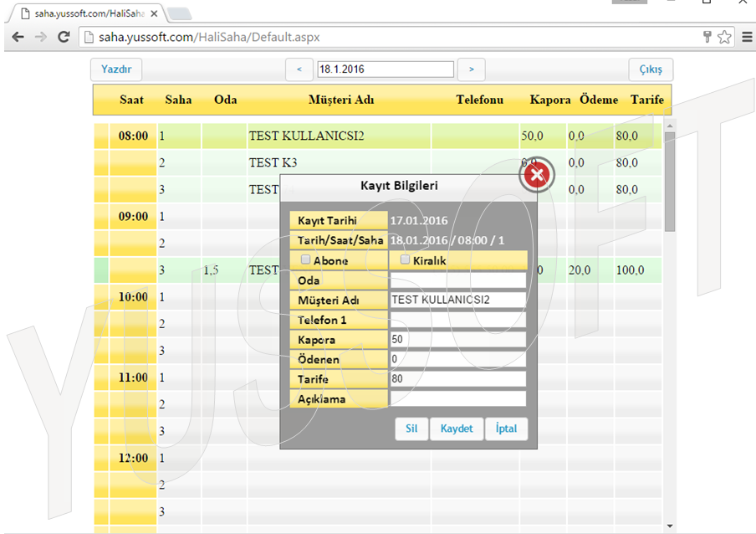Click the Müşteri Adı input field
Viewport: 756px width, 534px height.
coord(457,300)
